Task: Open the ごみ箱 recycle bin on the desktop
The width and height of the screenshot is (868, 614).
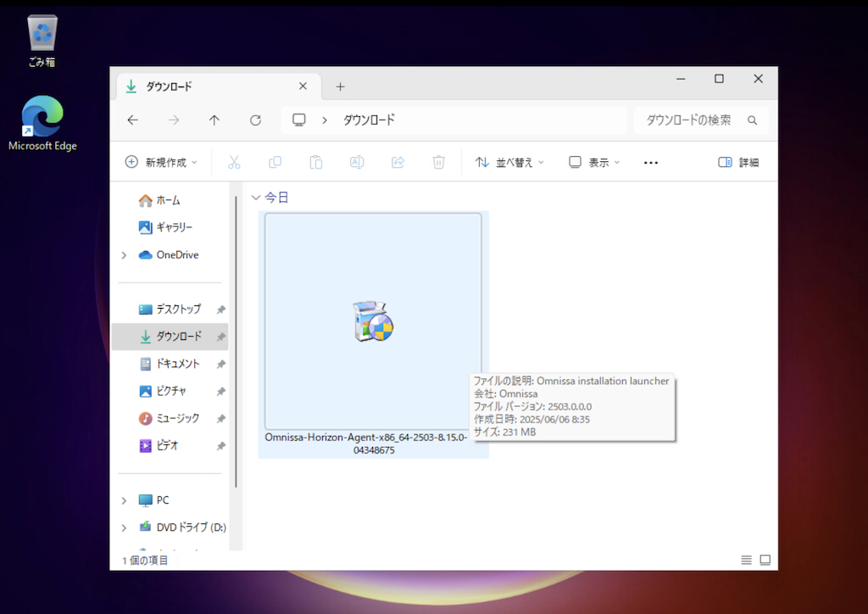Action: pos(42,42)
